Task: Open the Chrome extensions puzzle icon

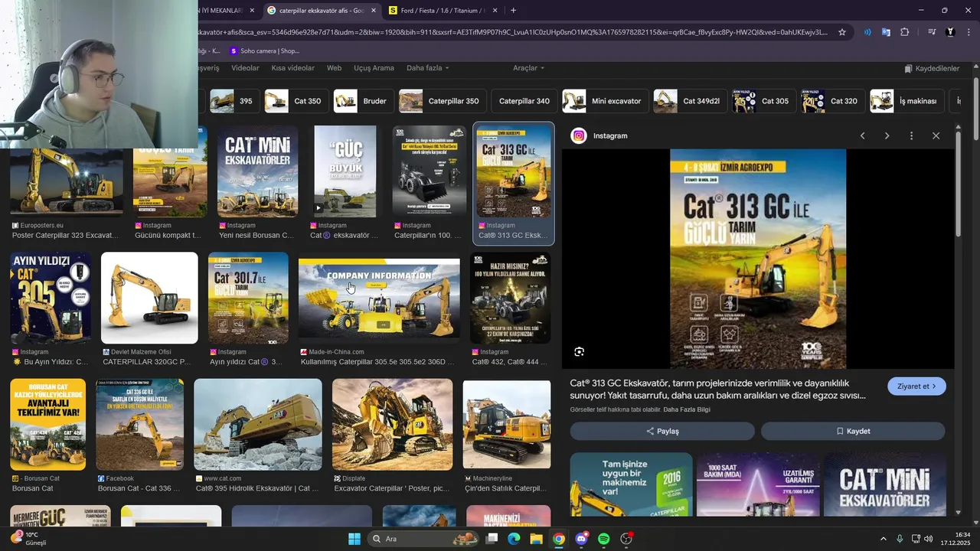Action: click(905, 32)
